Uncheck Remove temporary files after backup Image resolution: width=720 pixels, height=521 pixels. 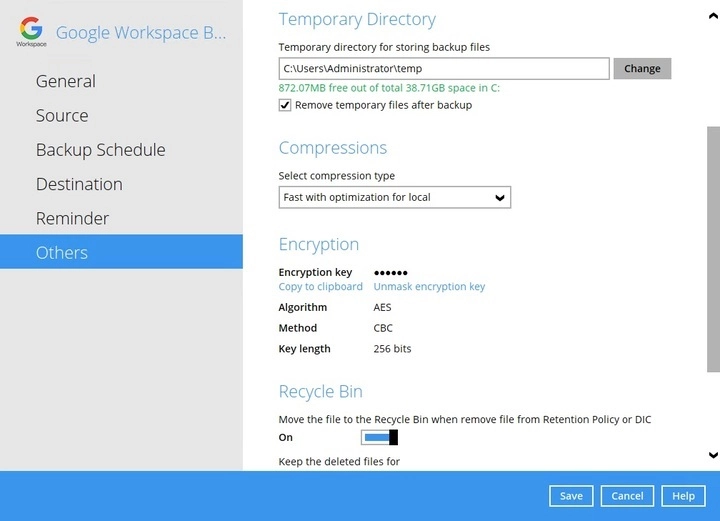click(285, 105)
